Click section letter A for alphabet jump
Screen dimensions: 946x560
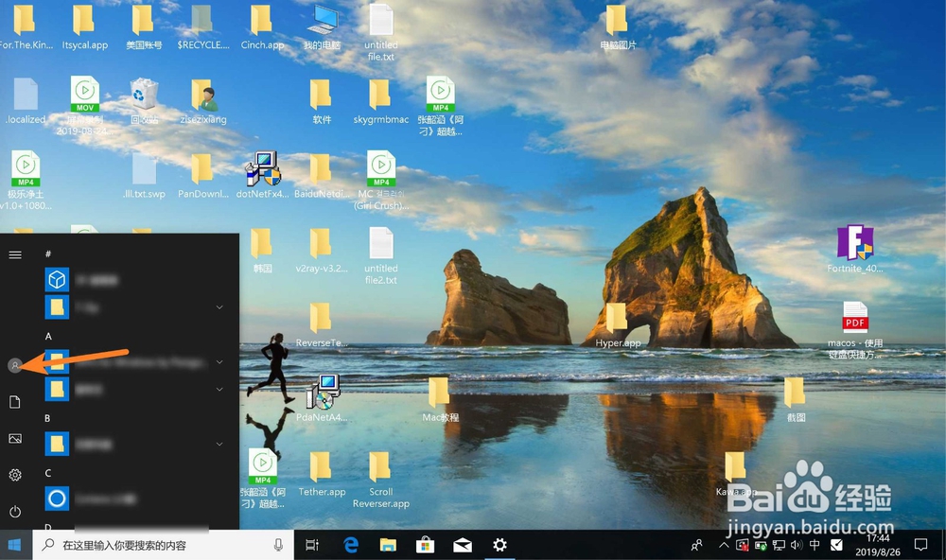click(48, 336)
